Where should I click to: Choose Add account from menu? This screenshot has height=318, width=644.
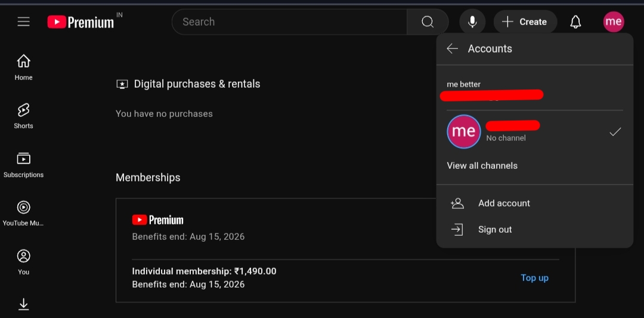pyautogui.click(x=504, y=203)
